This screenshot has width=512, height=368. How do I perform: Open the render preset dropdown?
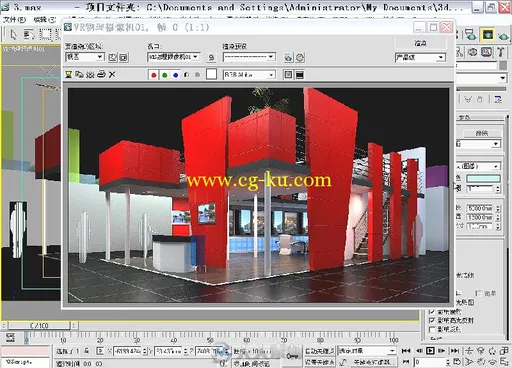249,57
